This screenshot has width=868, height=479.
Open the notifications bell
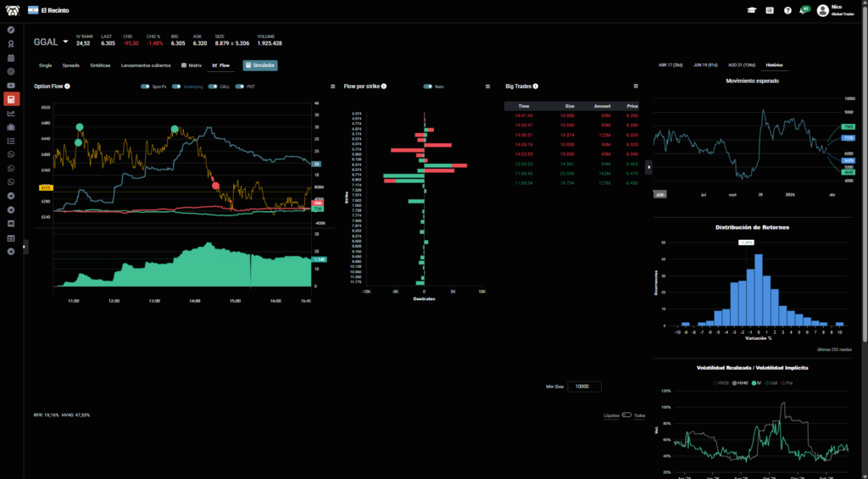802,11
